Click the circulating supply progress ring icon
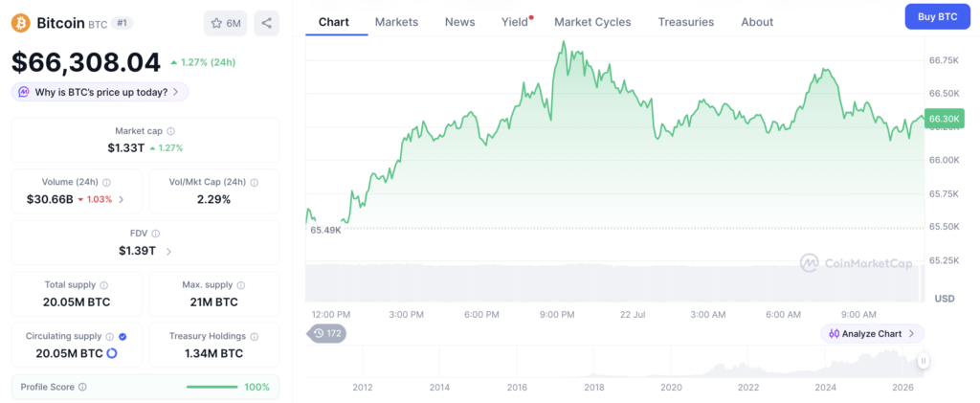Image resolution: width=980 pixels, height=403 pixels. pyautogui.click(x=112, y=353)
